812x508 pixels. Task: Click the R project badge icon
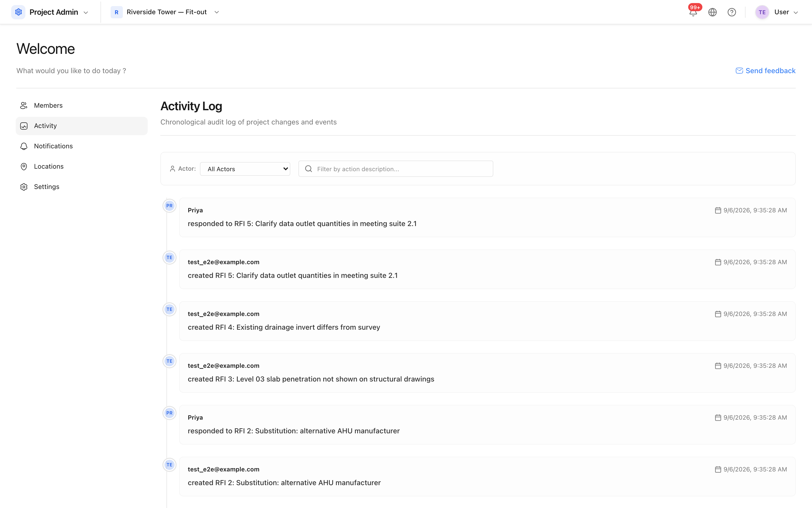(116, 12)
